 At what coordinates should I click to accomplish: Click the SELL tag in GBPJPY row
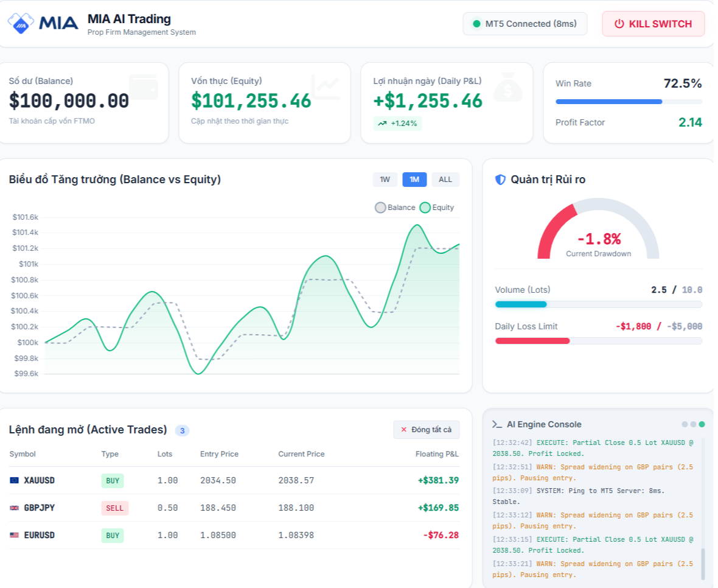point(115,508)
